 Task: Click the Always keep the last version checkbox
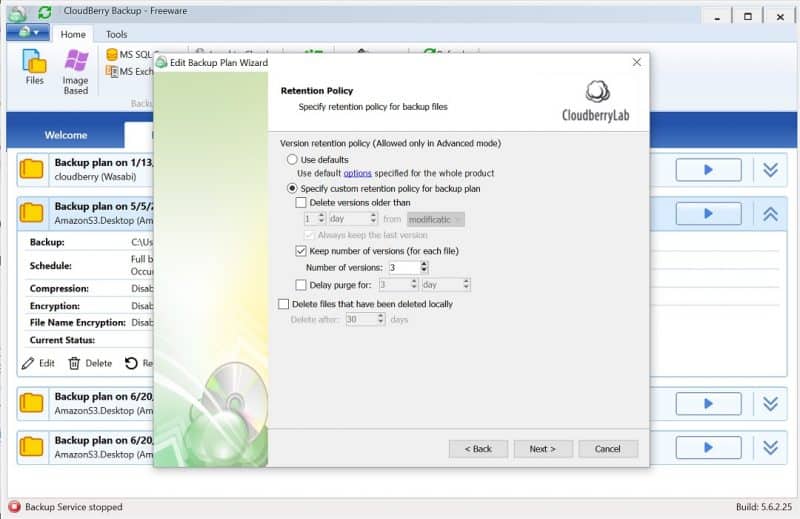[309, 235]
